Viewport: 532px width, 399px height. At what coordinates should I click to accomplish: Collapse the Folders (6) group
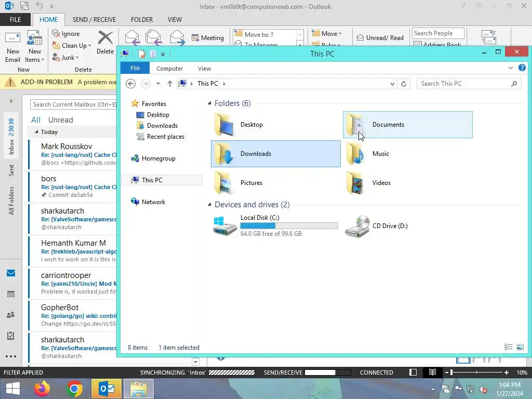click(x=209, y=103)
